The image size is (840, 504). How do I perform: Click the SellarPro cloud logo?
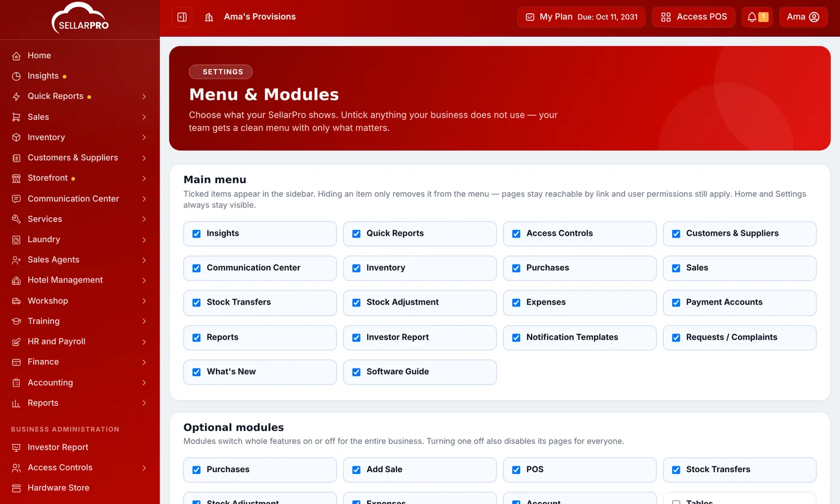point(80,18)
